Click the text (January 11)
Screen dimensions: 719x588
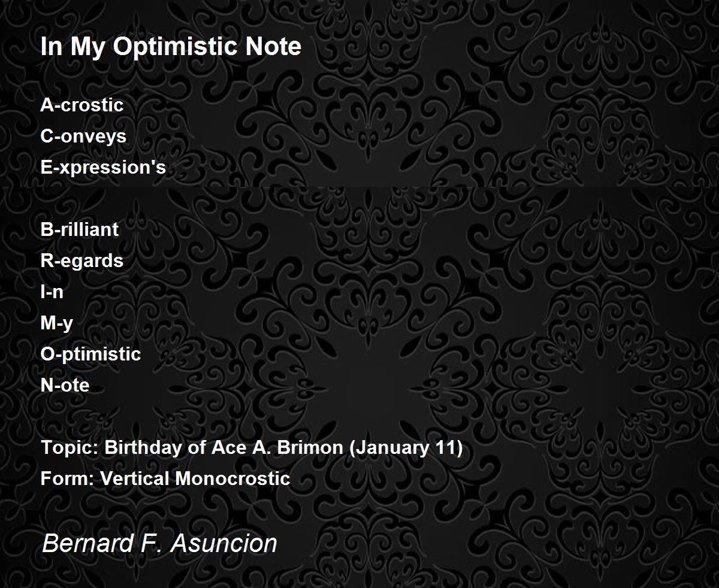406,448
